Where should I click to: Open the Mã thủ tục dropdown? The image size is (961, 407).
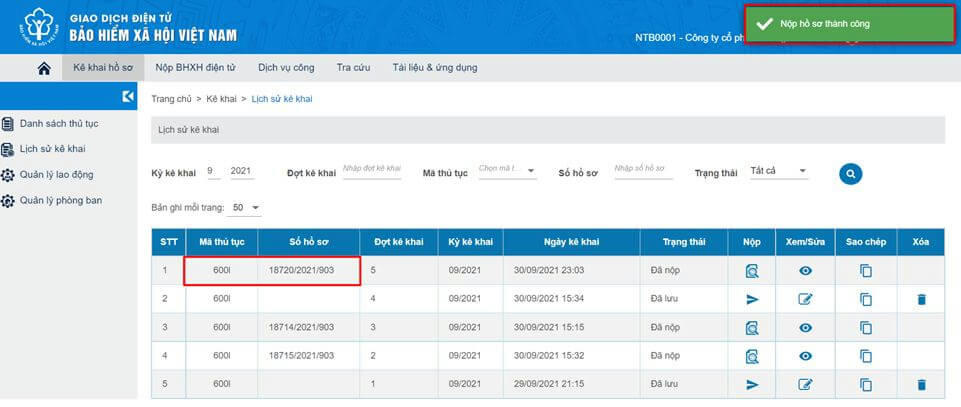click(508, 171)
